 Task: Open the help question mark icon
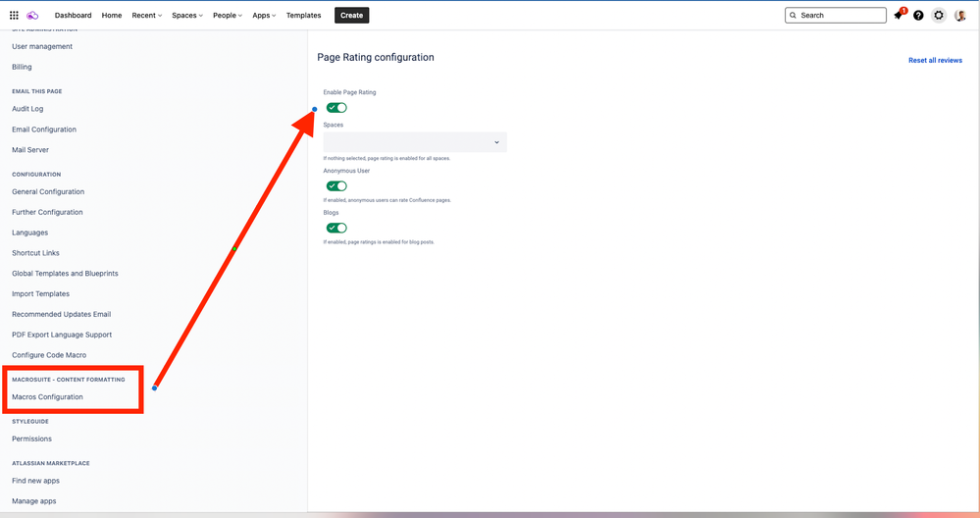tap(918, 15)
